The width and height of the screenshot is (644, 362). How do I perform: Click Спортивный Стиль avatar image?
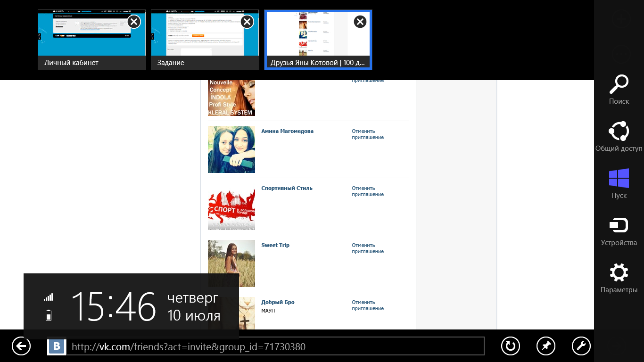coord(231,206)
